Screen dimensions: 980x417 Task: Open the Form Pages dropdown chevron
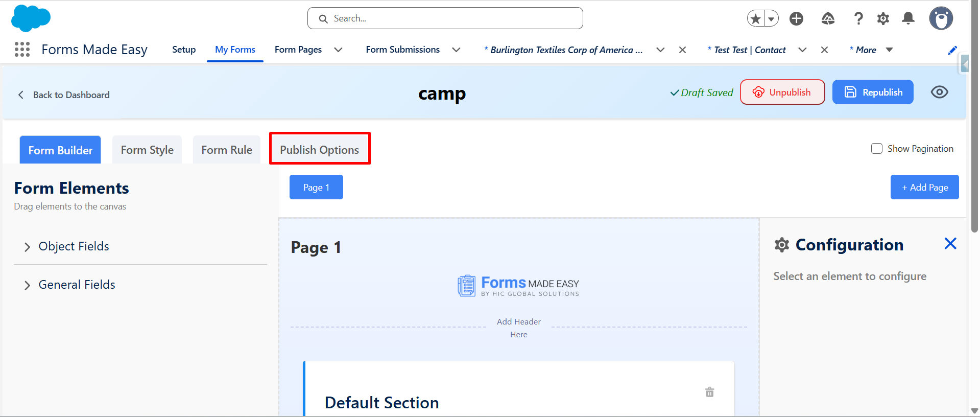point(338,50)
